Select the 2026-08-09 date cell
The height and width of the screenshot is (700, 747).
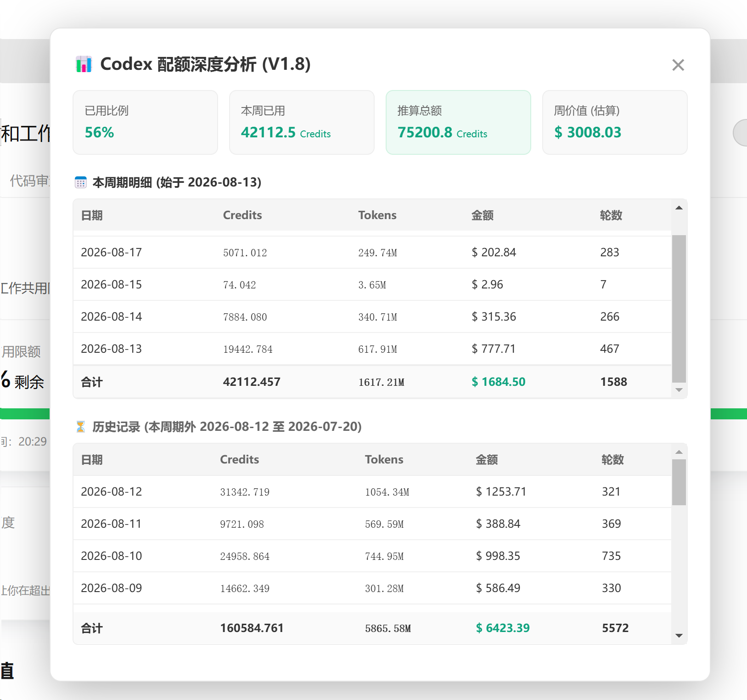[x=112, y=588]
